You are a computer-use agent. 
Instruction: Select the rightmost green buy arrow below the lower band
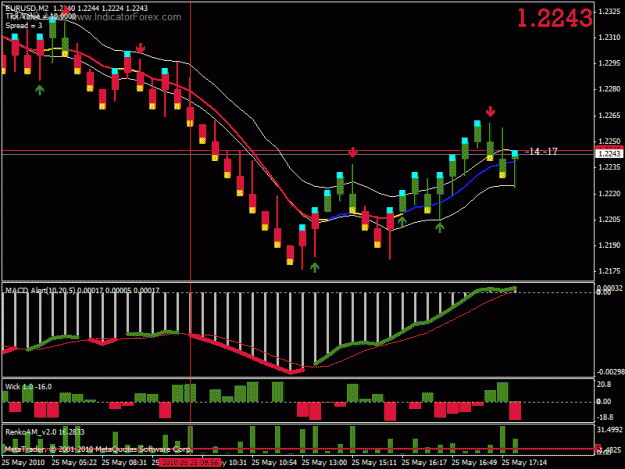tap(439, 228)
